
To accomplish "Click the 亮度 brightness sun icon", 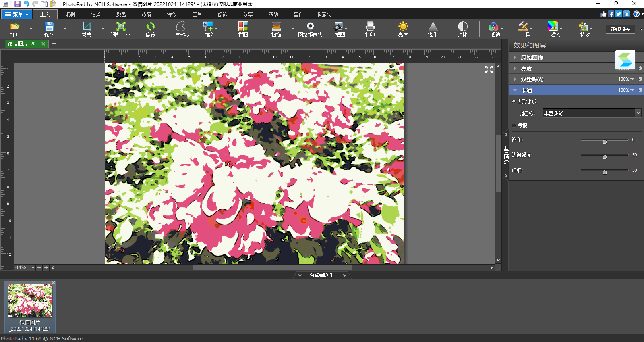I will click(403, 27).
